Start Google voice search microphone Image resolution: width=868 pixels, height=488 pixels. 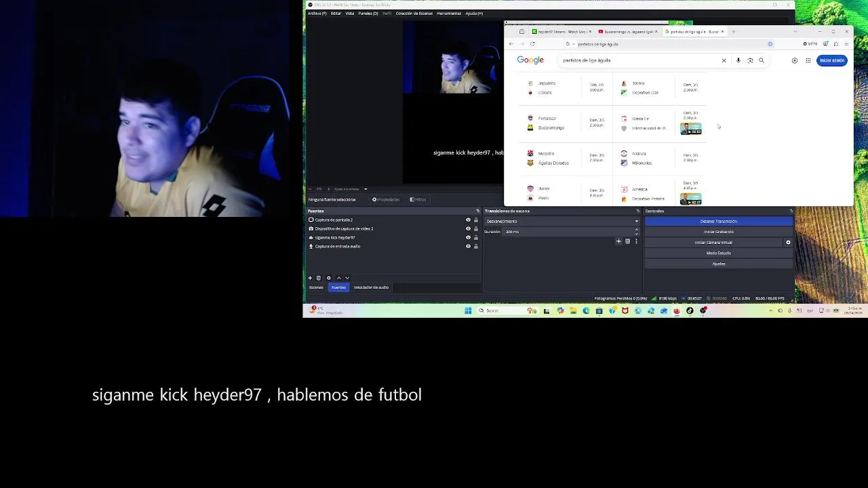(x=738, y=60)
